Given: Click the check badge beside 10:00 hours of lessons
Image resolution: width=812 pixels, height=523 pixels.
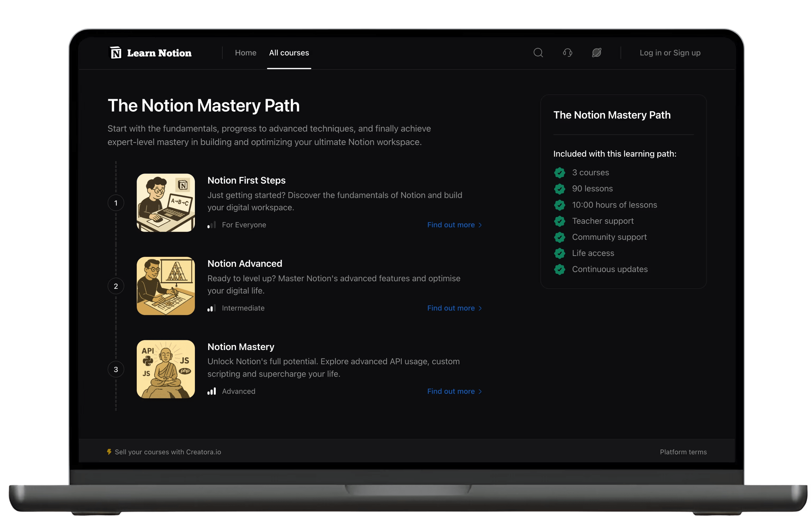Looking at the screenshot, I should pos(560,205).
